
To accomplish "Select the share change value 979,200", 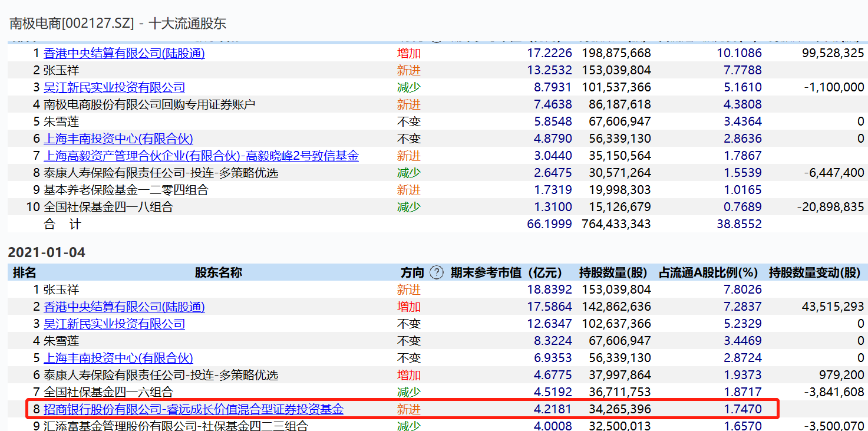I will pyautogui.click(x=842, y=375).
